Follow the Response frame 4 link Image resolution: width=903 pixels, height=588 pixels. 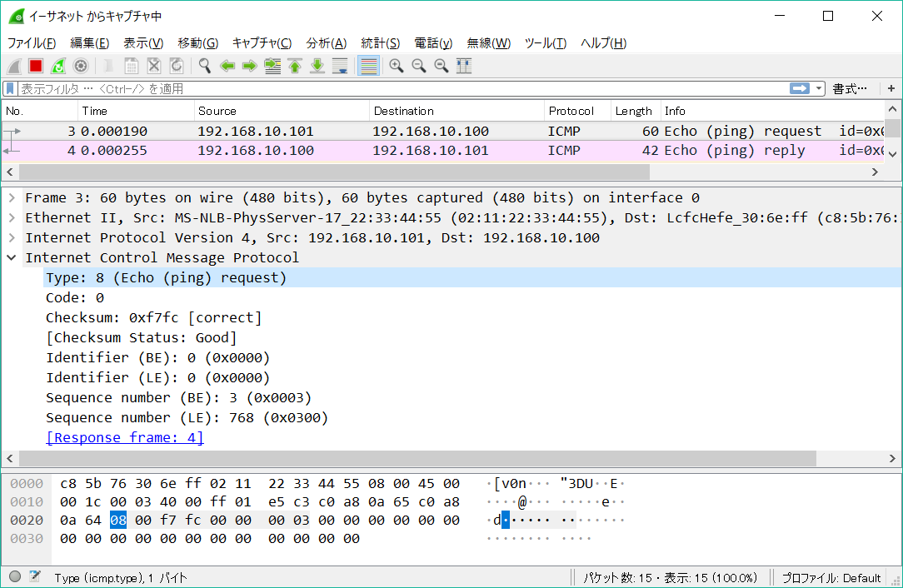(124, 437)
